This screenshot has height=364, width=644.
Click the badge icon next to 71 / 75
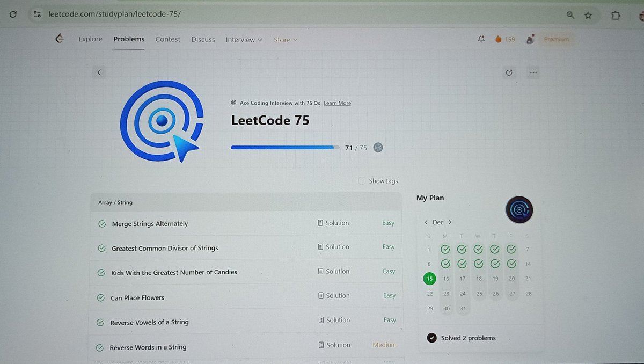(378, 148)
